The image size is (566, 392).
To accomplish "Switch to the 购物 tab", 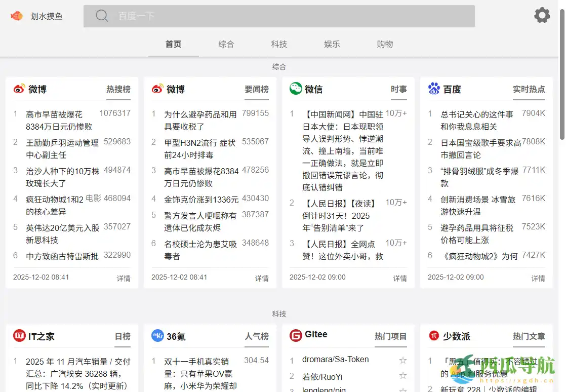I will pyautogui.click(x=385, y=44).
